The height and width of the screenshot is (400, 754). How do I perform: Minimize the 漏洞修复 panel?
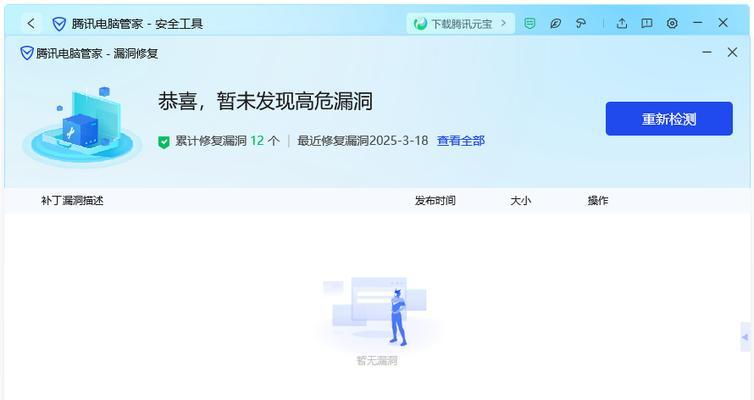tap(707, 52)
